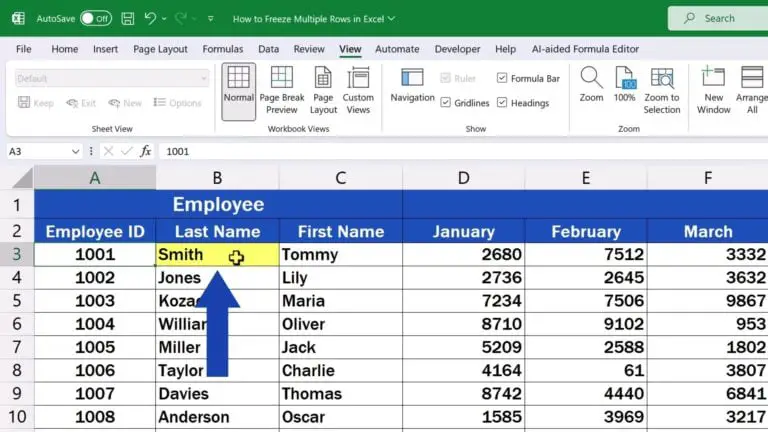Click the Insert Function fx button
The width and height of the screenshot is (768, 432).
coord(146,151)
